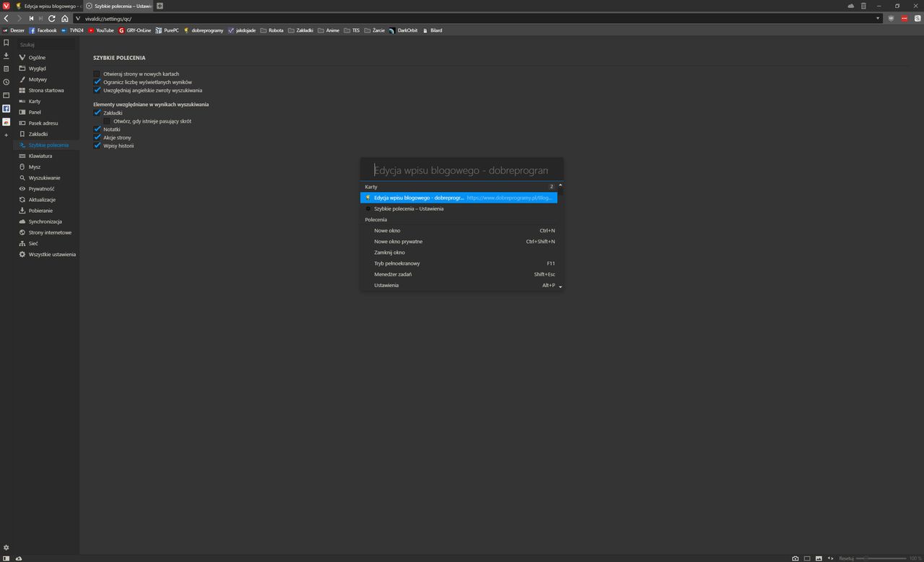
Task: Reload the current page
Action: pyautogui.click(x=52, y=18)
